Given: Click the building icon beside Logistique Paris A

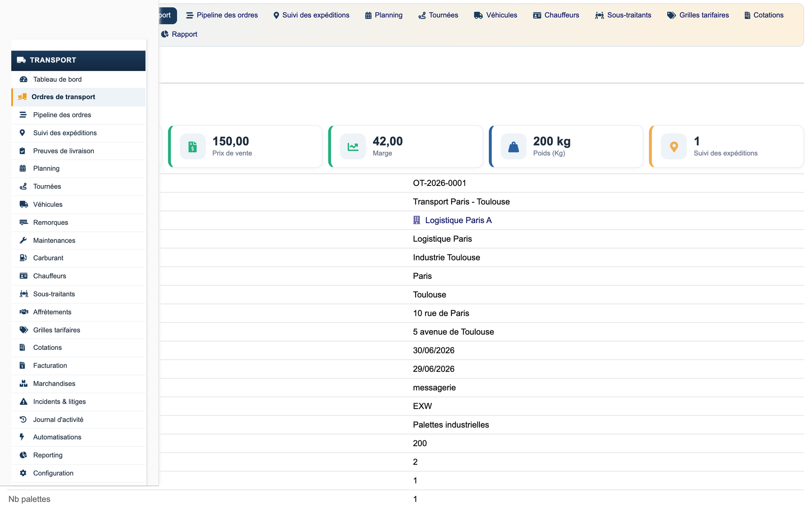Looking at the screenshot, I should (x=416, y=220).
